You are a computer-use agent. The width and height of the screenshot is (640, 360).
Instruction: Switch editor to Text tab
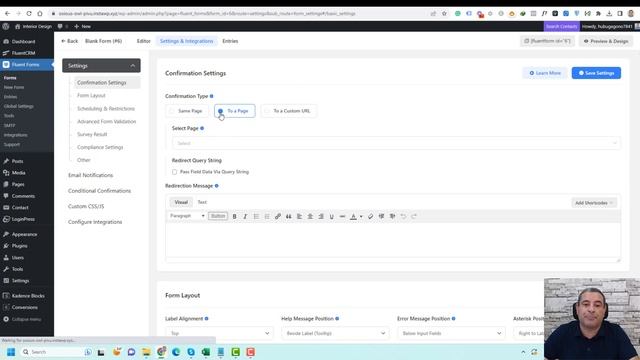coord(202,202)
